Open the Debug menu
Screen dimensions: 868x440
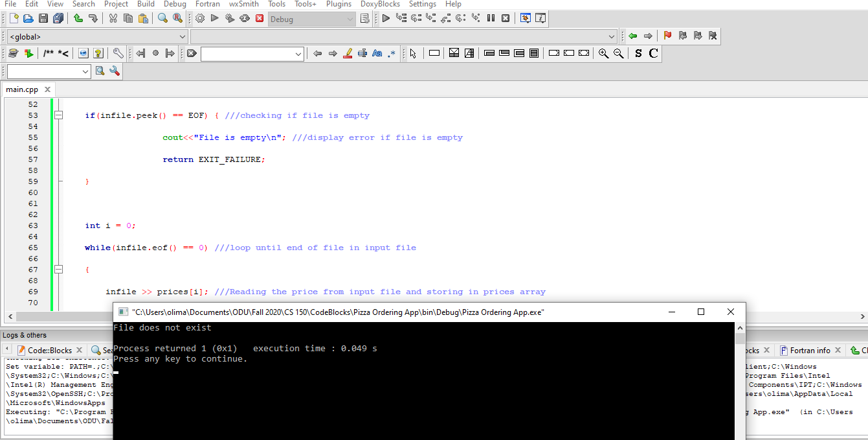[175, 4]
